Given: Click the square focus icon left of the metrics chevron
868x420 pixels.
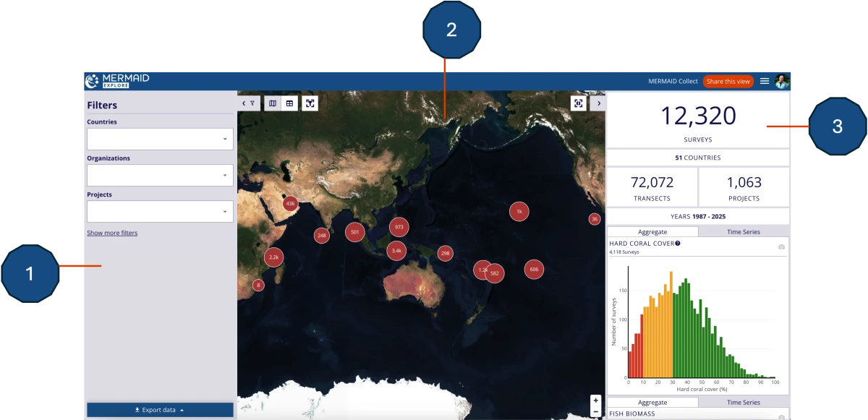Looking at the screenshot, I should (579, 103).
